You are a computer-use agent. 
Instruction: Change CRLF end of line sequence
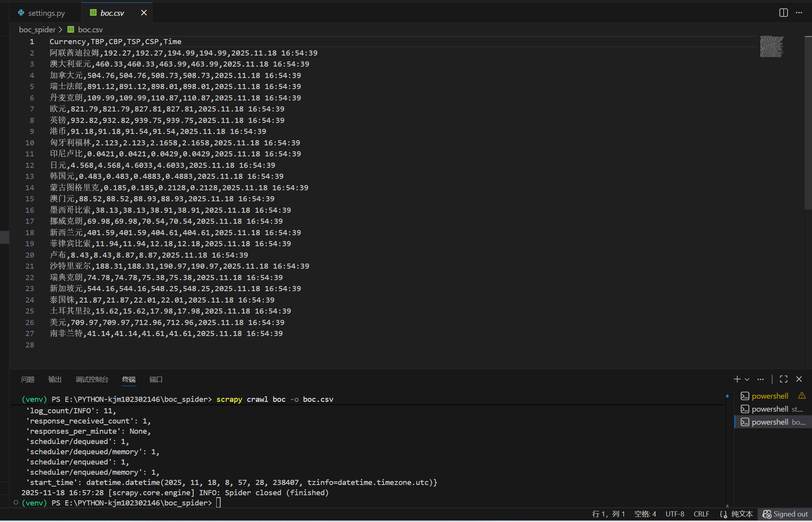701,514
